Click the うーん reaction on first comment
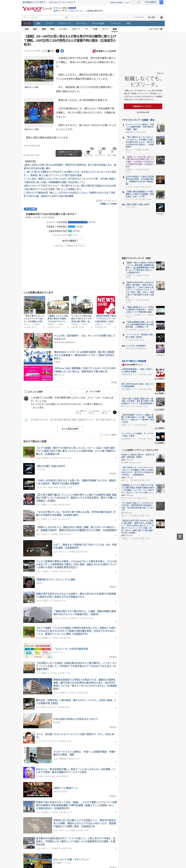The width and height of the screenshot is (186, 868). coord(107,412)
